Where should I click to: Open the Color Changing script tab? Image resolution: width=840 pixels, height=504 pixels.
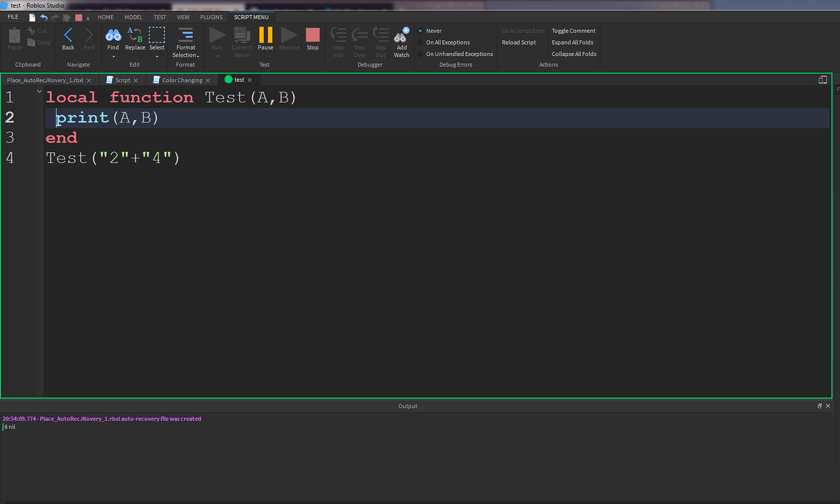tap(181, 80)
